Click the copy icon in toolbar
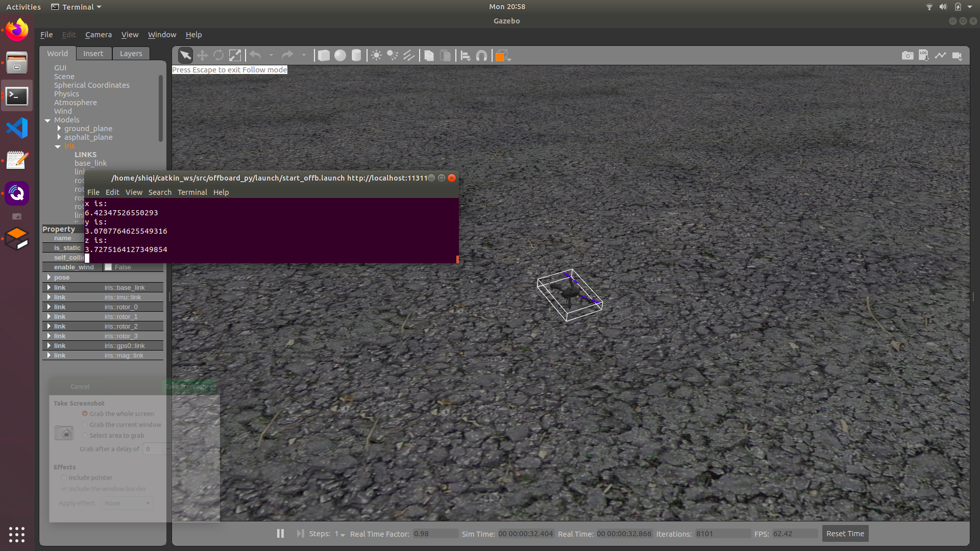Image resolution: width=980 pixels, height=551 pixels. pyautogui.click(x=429, y=56)
